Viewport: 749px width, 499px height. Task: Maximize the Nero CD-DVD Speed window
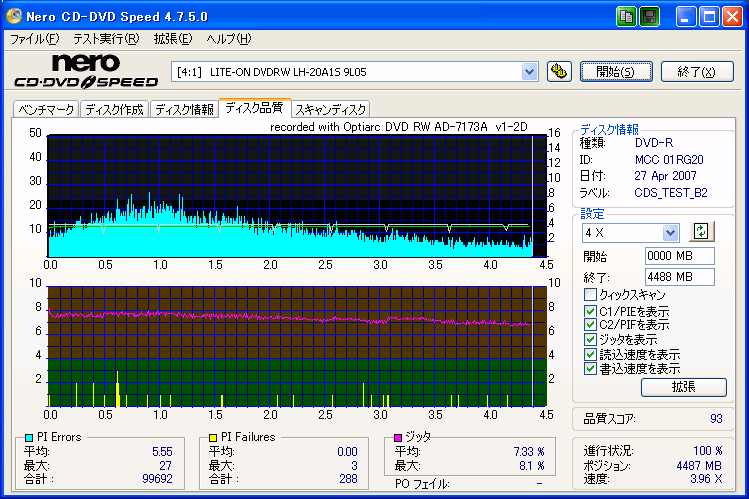709,17
